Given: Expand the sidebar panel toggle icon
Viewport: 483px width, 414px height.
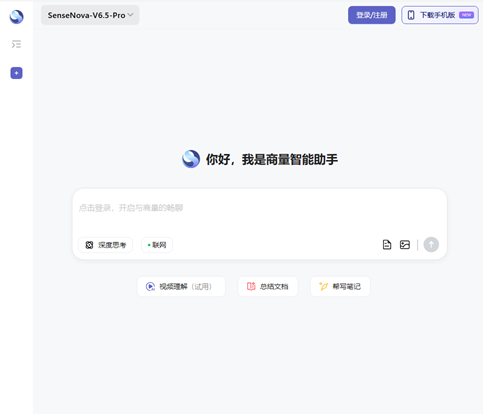Looking at the screenshot, I should point(16,44).
